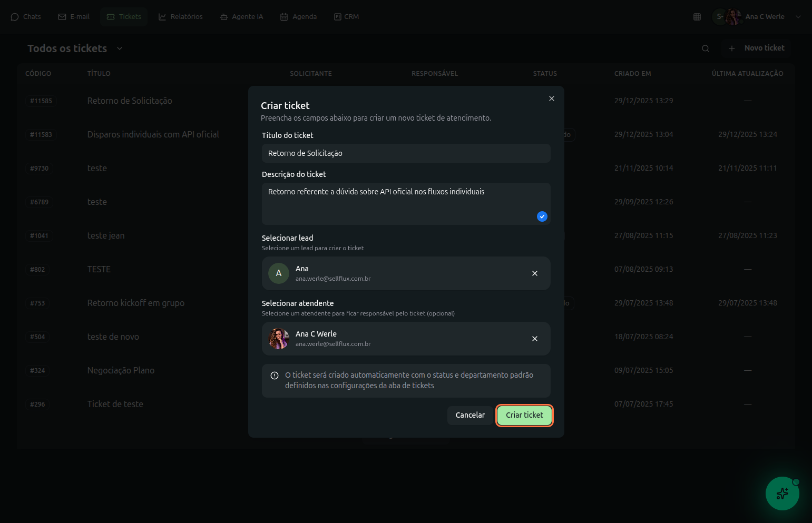This screenshot has width=812, height=523.
Task: Click the Criar ticket button
Action: coord(524,415)
